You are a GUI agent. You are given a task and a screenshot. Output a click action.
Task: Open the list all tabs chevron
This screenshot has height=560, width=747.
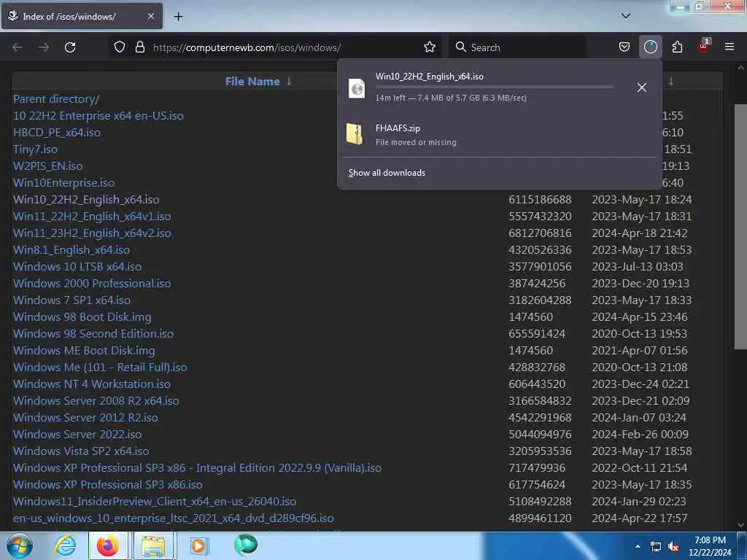(x=626, y=16)
